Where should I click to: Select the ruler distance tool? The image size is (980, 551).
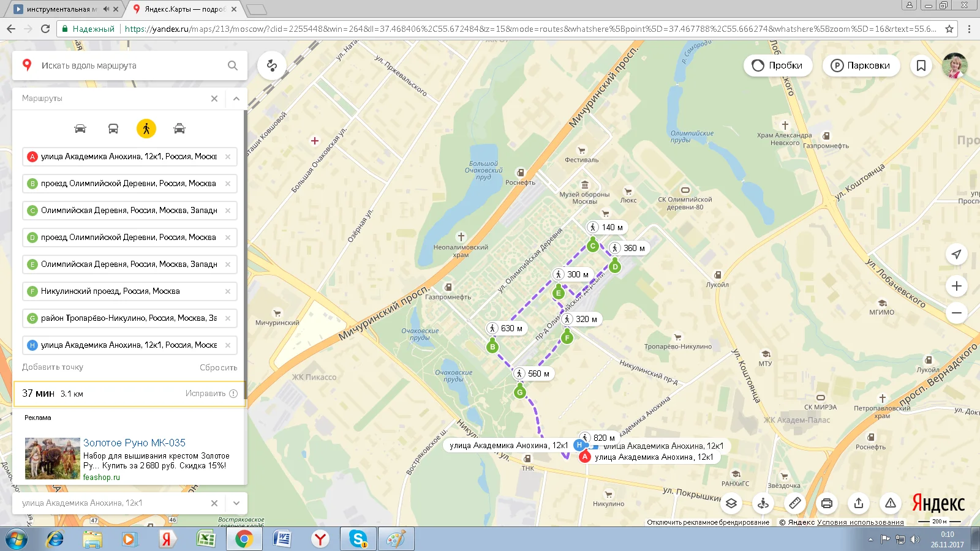(x=795, y=503)
